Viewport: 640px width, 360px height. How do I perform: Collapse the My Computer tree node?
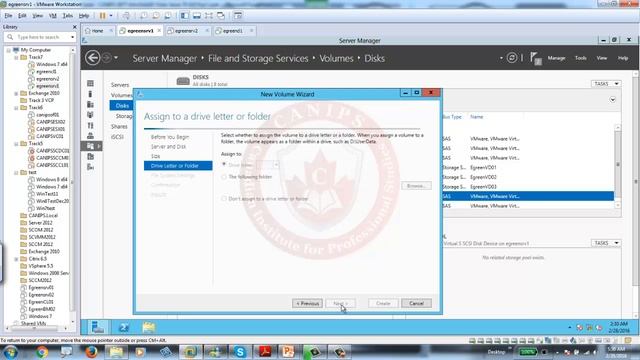[9, 50]
